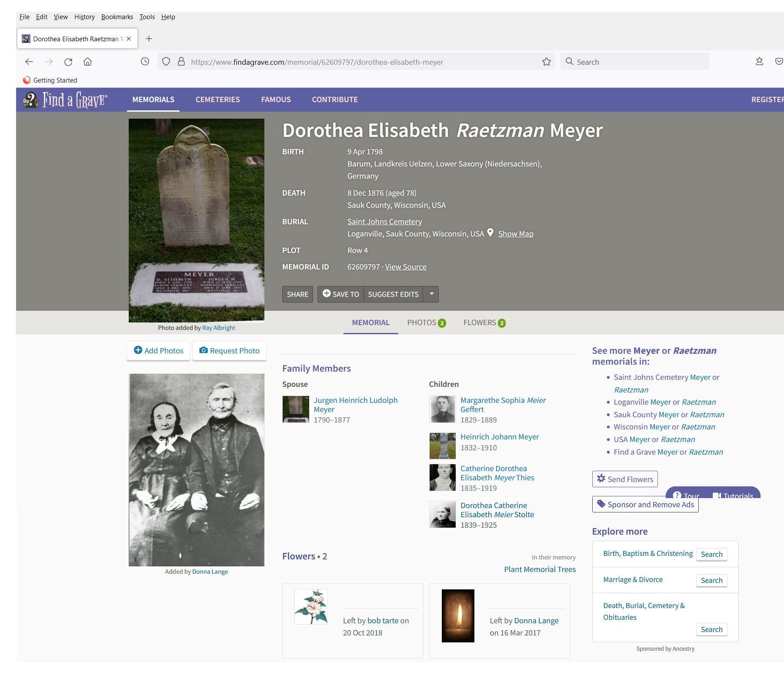Open spouse Jurgen Heinrich Ludolph Meyer
The height and width of the screenshot is (675, 784).
[356, 405]
